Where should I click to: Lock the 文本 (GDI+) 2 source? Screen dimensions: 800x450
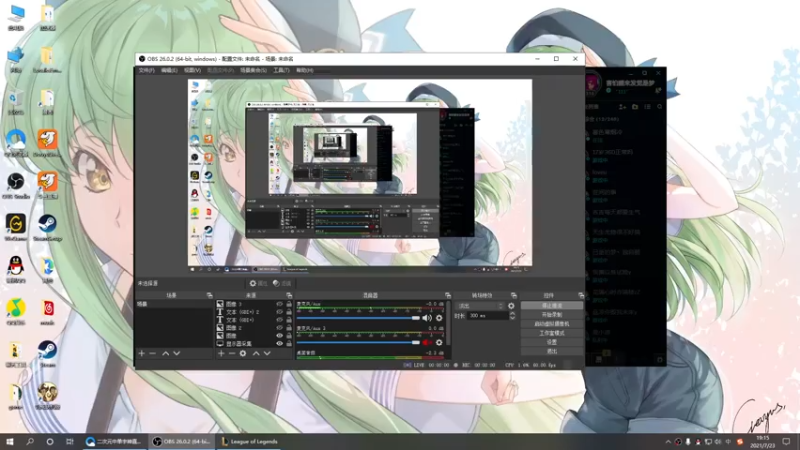tap(289, 312)
